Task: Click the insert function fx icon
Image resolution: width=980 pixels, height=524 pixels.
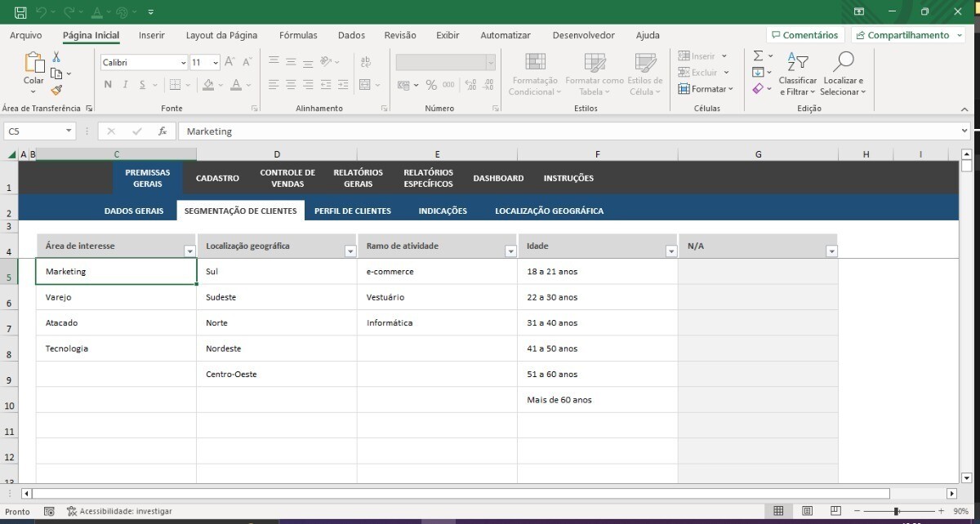Action: coord(163,131)
